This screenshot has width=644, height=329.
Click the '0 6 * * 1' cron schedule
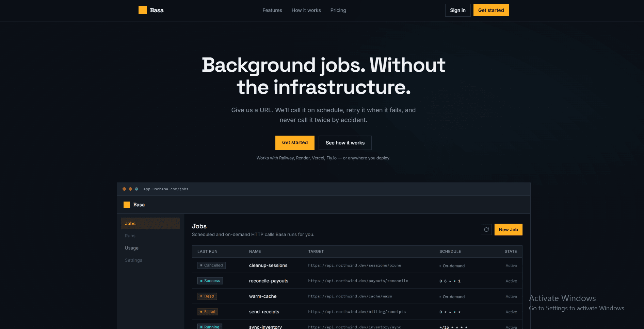tap(450, 281)
